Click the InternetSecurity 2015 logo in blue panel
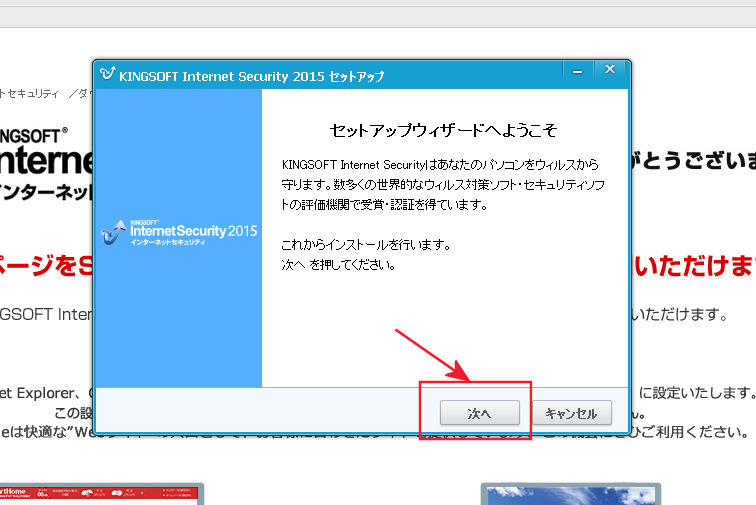756x505 pixels. (179, 232)
